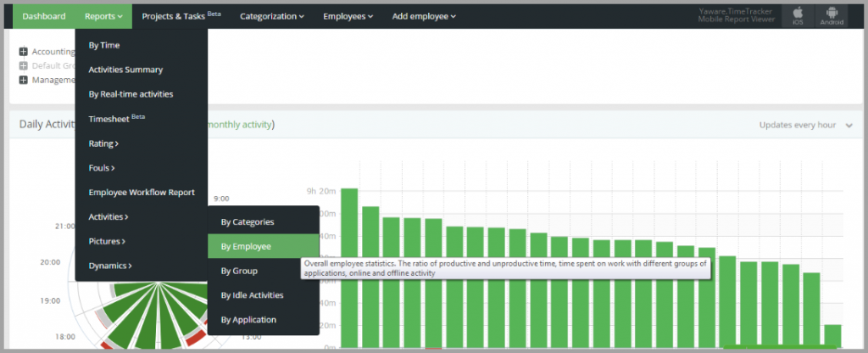Open the Add employee dropdown
The width and height of the screenshot is (868, 353).
click(x=424, y=16)
